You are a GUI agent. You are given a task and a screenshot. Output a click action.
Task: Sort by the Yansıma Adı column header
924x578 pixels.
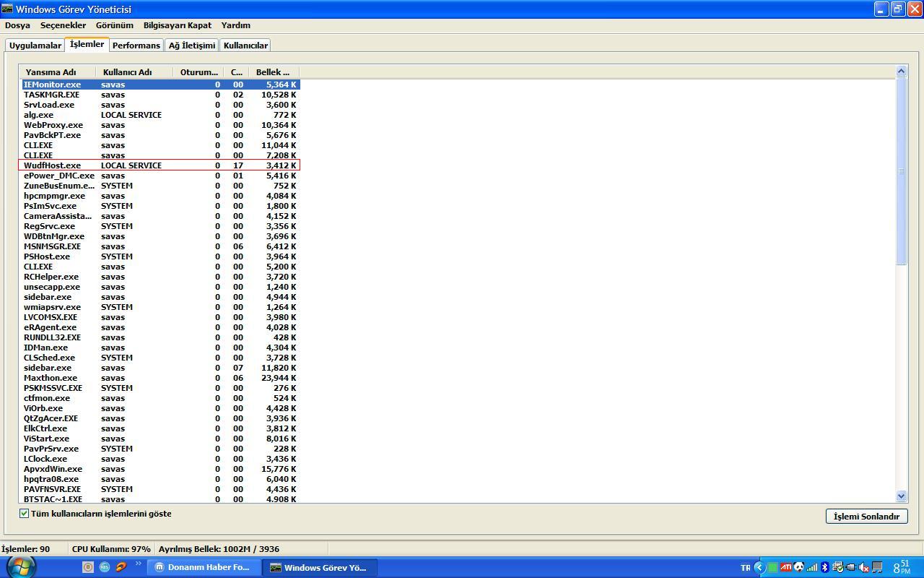pyautogui.click(x=57, y=72)
